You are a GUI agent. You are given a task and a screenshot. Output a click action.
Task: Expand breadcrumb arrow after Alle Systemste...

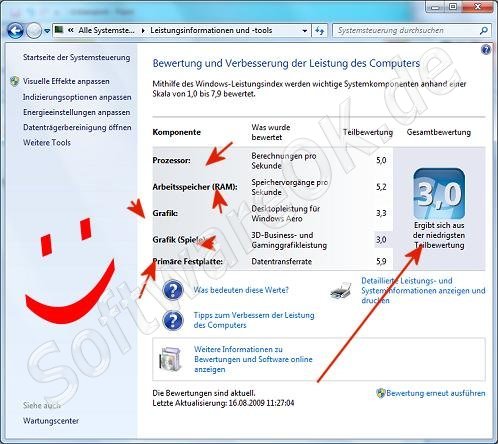click(x=143, y=31)
